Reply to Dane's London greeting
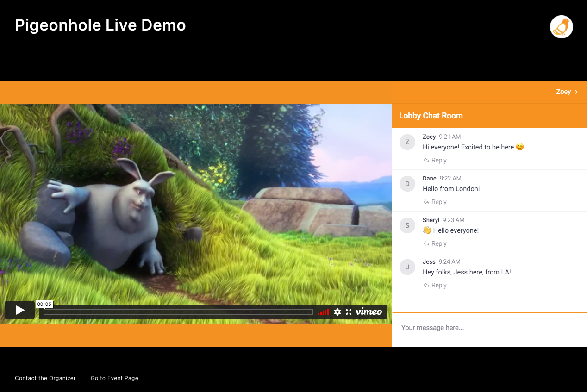Image resolution: width=587 pixels, height=392 pixels. pos(435,202)
